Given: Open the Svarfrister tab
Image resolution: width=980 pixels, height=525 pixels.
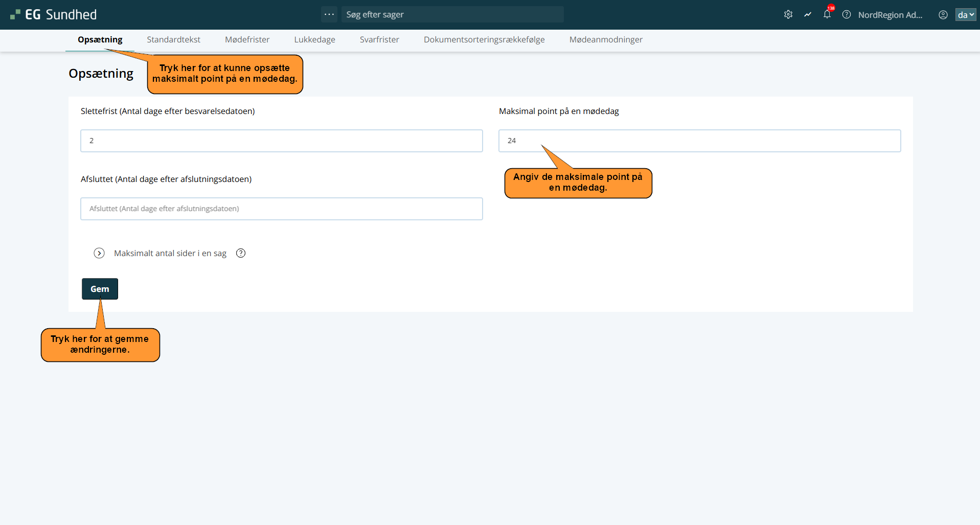Looking at the screenshot, I should (x=379, y=40).
